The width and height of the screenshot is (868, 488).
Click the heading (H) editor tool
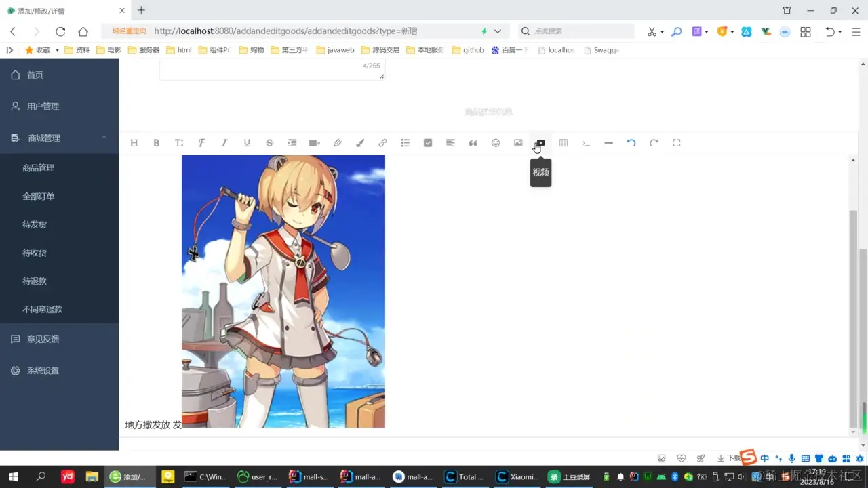click(x=134, y=143)
